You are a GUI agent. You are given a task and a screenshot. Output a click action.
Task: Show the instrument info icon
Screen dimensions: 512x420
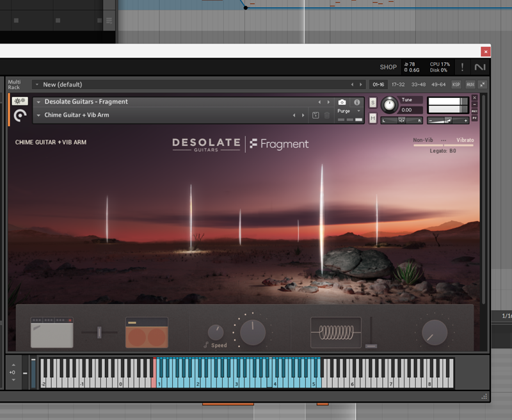pos(356,102)
